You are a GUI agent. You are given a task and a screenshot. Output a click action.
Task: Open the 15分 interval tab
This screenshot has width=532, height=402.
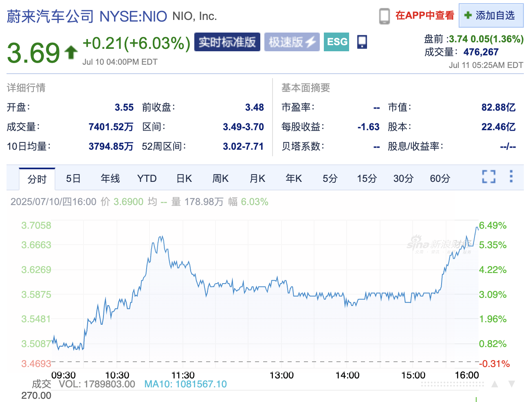point(367,179)
